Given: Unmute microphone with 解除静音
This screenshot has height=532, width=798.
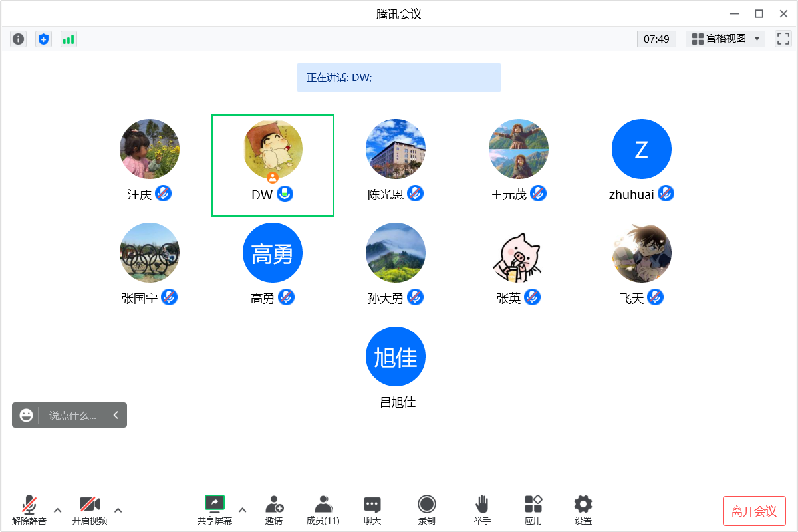Looking at the screenshot, I should 29,510.
